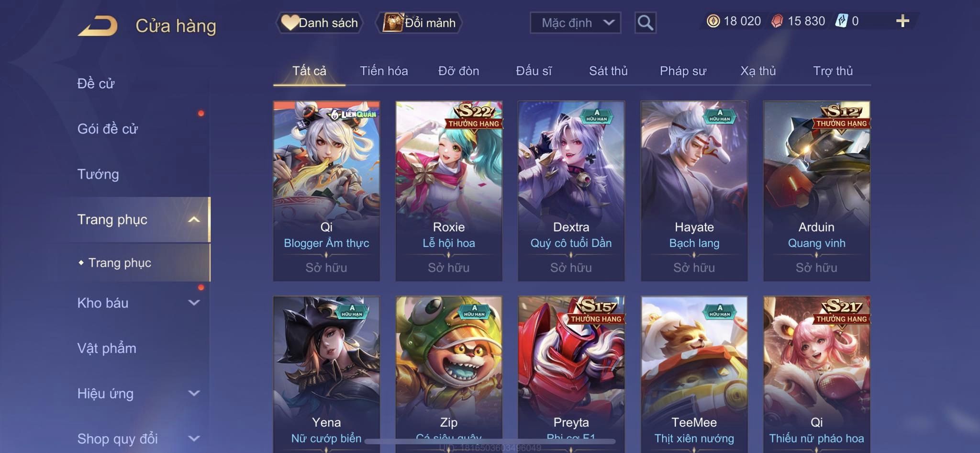Expand the Shop quy đổi section

coord(194,438)
